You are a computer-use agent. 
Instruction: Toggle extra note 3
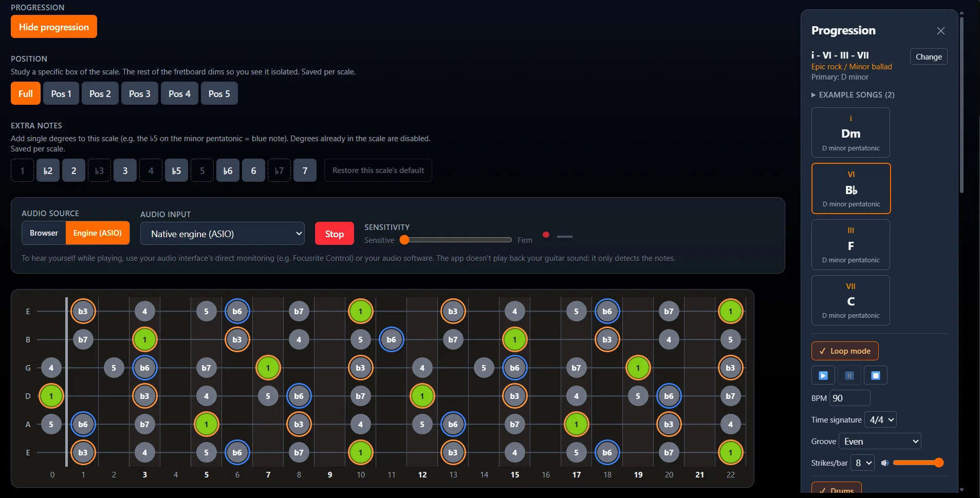125,170
